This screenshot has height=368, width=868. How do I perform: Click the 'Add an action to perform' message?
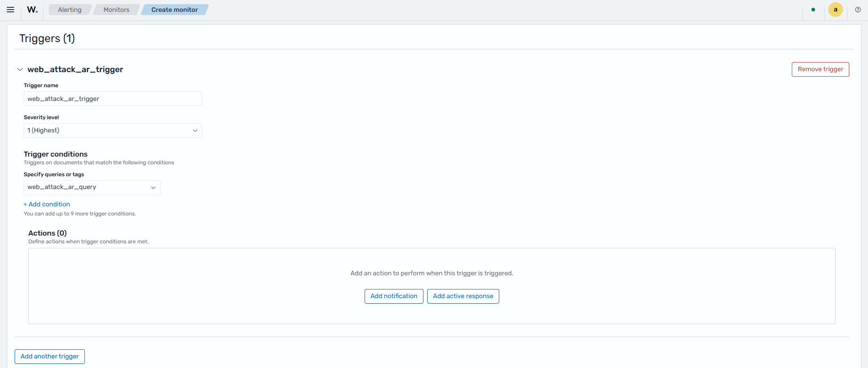tap(432, 273)
